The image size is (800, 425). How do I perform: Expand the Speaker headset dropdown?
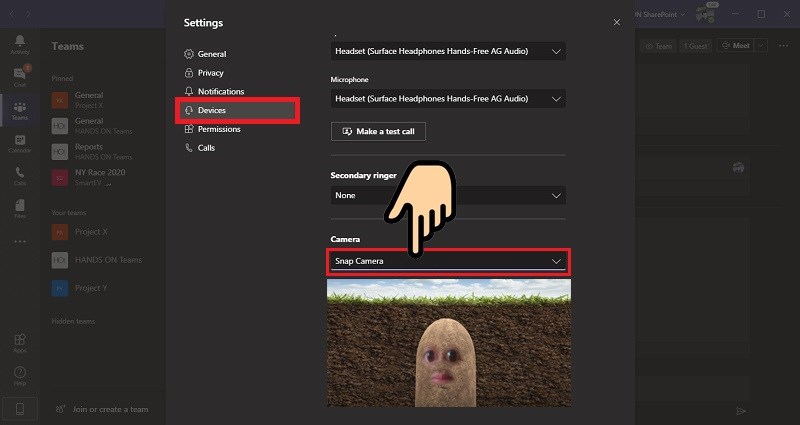pos(447,51)
